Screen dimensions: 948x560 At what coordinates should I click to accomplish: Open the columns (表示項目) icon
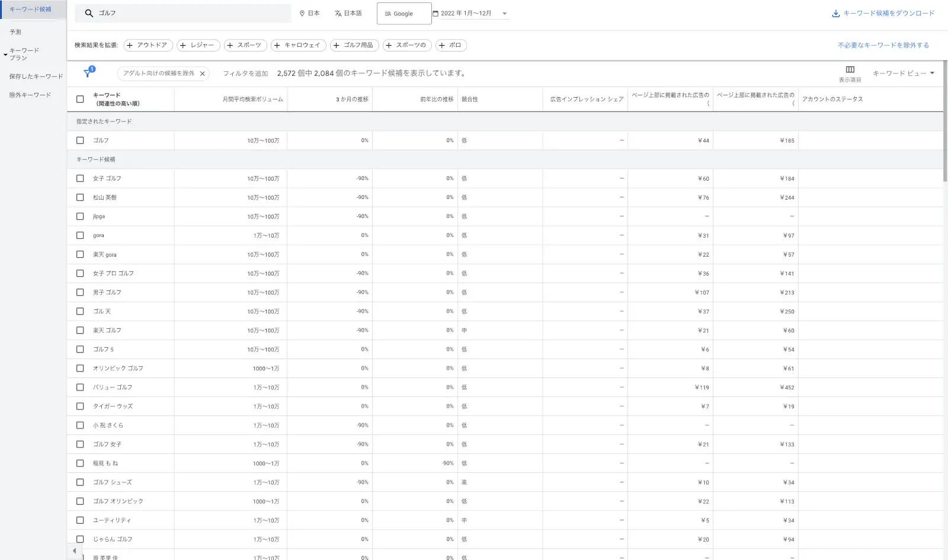(850, 70)
